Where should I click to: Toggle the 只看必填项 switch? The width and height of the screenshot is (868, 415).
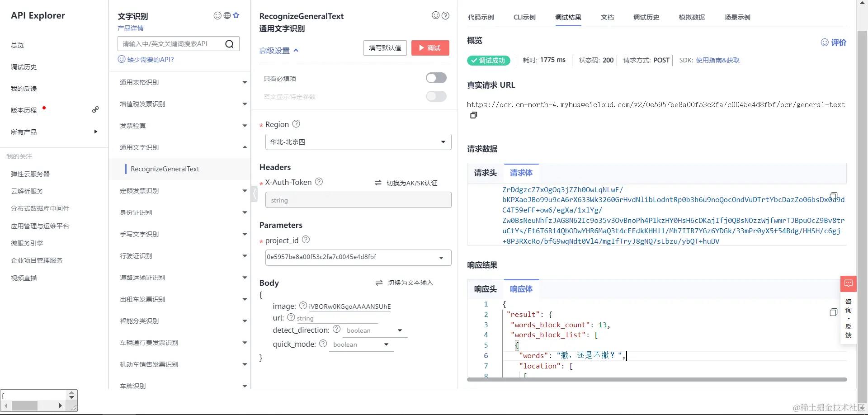[x=436, y=78]
